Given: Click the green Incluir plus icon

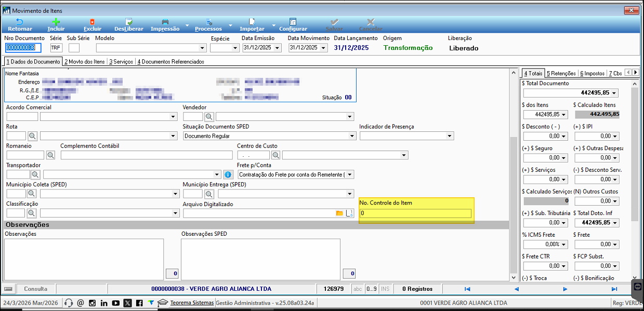Looking at the screenshot, I should tap(56, 22).
